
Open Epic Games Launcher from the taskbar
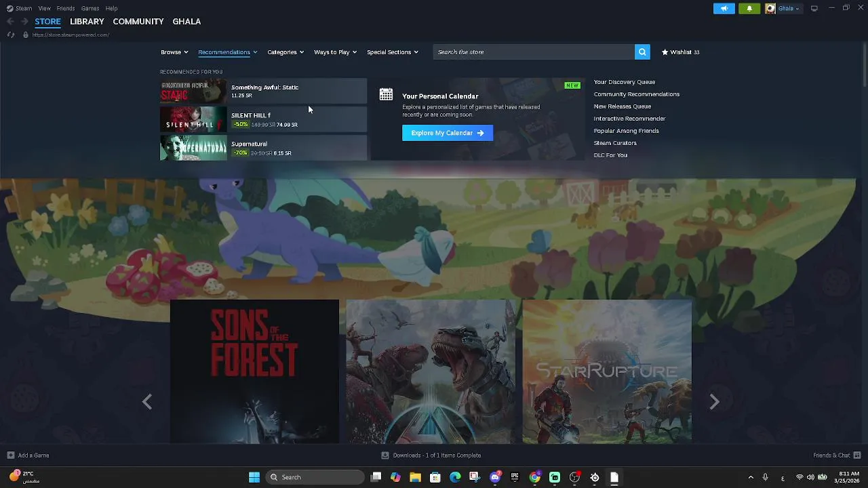pos(515,477)
